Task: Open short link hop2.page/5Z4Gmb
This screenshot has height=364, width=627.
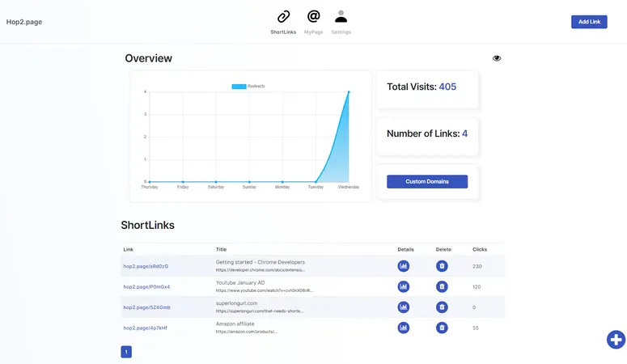Action: click(146, 307)
